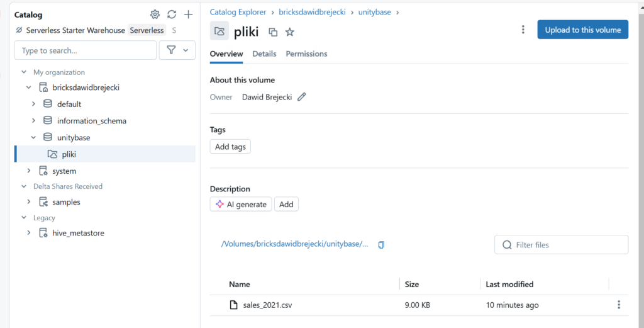The width and height of the screenshot is (644, 328).
Task: Refresh the catalog tree
Action: tap(172, 14)
